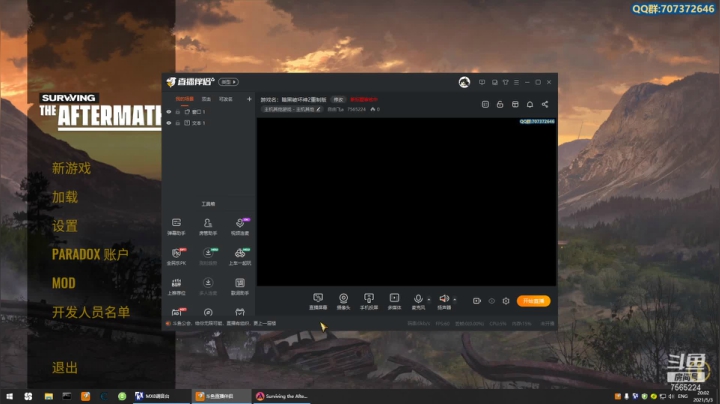
Task: Select the 窗口 1 source row
Action: coord(209,112)
